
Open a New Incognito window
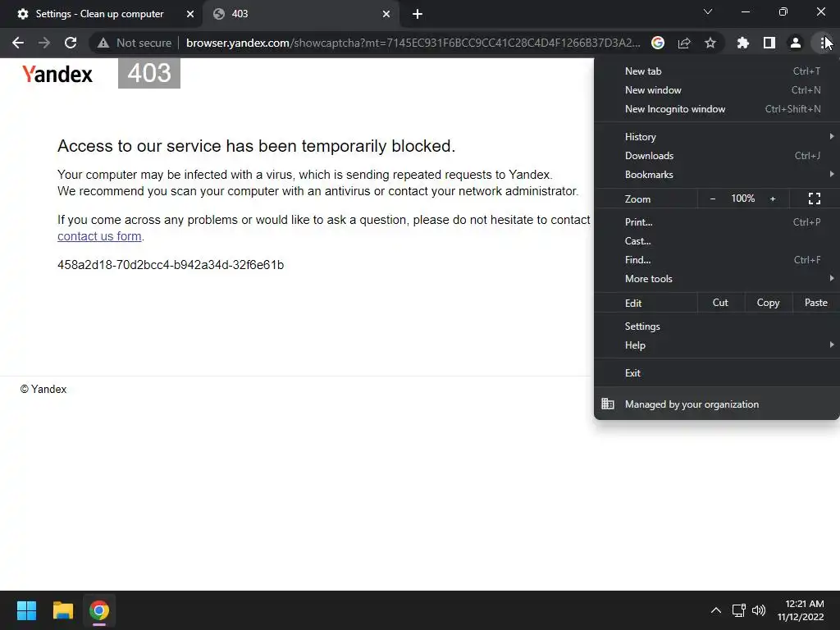717,109
